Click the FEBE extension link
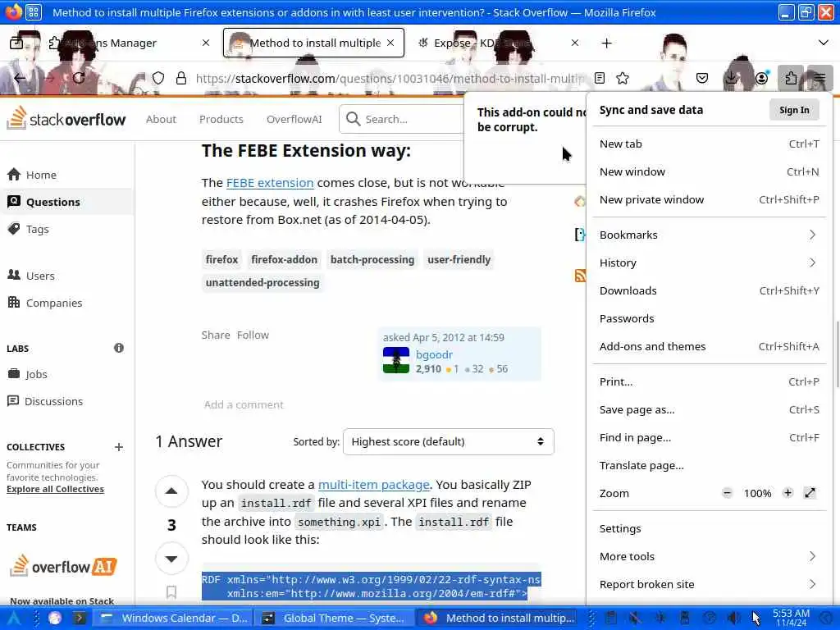Image resolution: width=840 pixels, height=630 pixels. point(269,183)
